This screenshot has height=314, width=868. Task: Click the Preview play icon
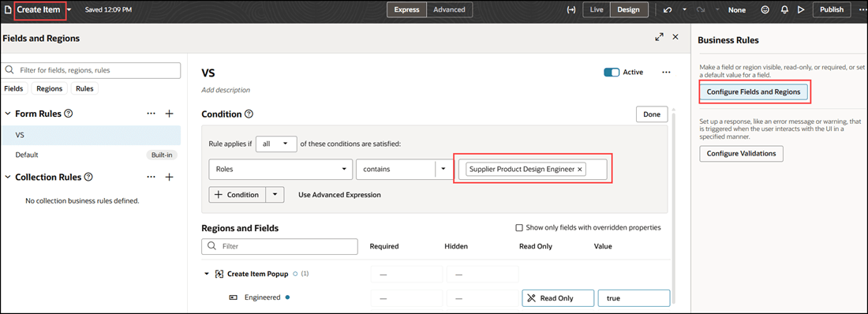click(800, 9)
